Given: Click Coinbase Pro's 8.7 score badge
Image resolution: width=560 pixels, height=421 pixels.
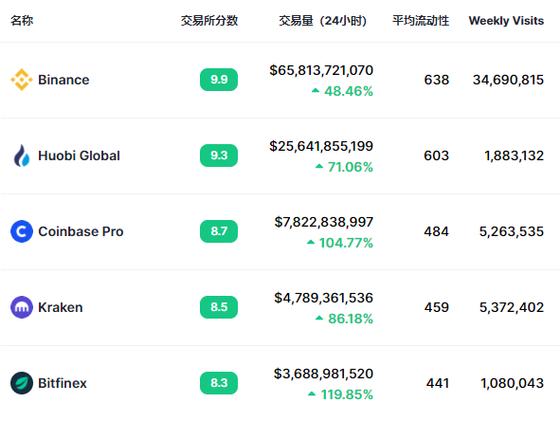Looking at the screenshot, I should [x=219, y=231].
